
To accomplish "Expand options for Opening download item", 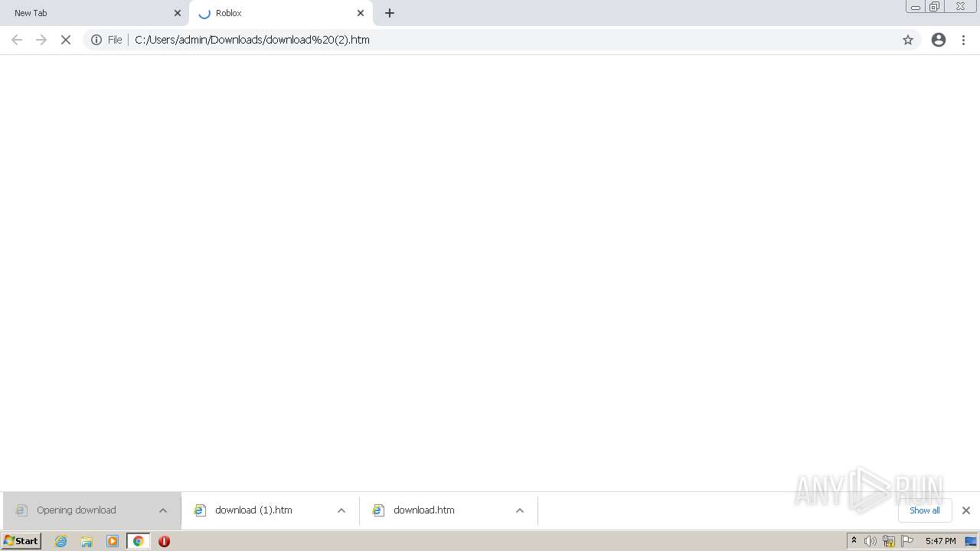I will click(x=163, y=510).
